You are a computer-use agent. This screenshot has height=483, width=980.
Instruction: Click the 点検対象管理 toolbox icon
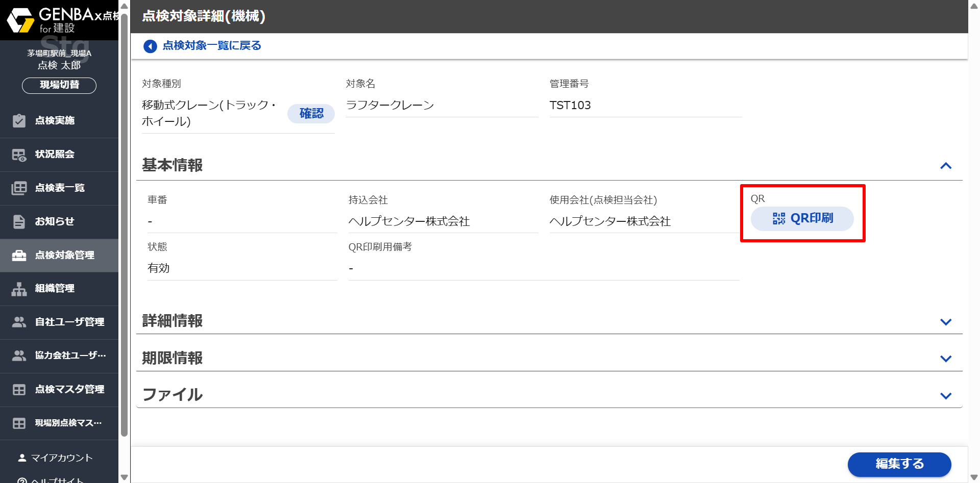[19, 256]
